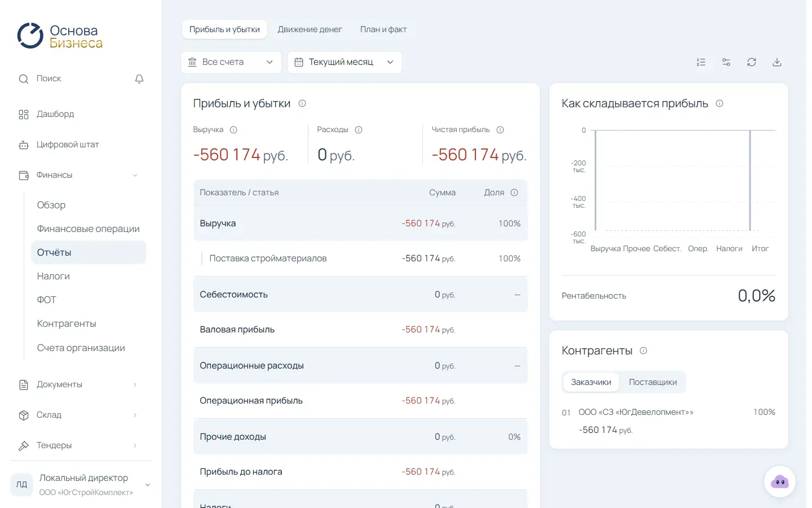Click the Поставка стройматериалов row

point(360,259)
